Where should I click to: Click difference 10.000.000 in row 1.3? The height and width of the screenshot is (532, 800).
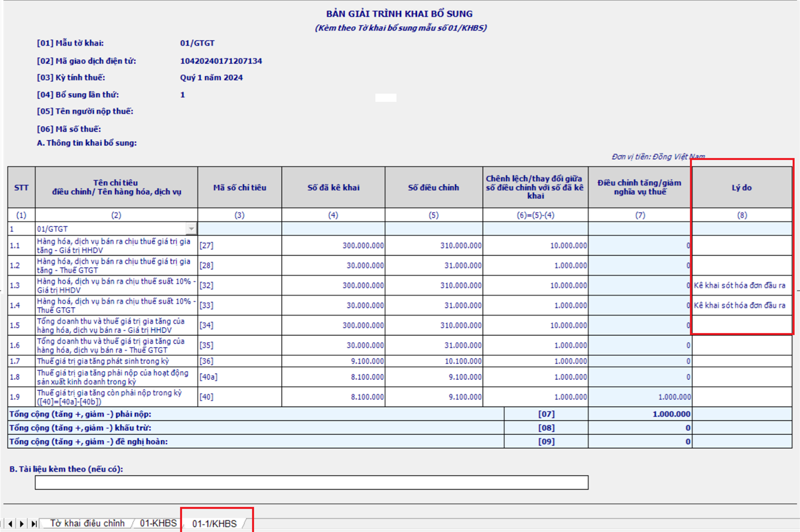pyautogui.click(x=568, y=286)
